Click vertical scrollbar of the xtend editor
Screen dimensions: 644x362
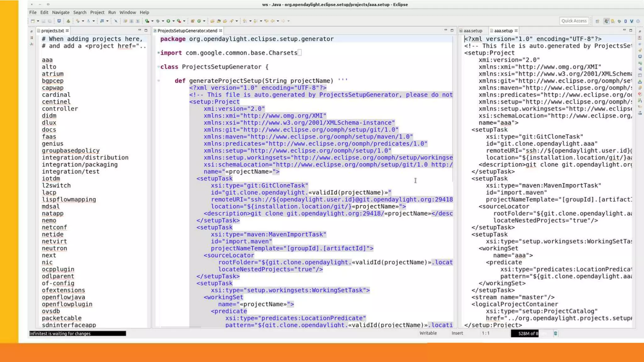coord(453,110)
